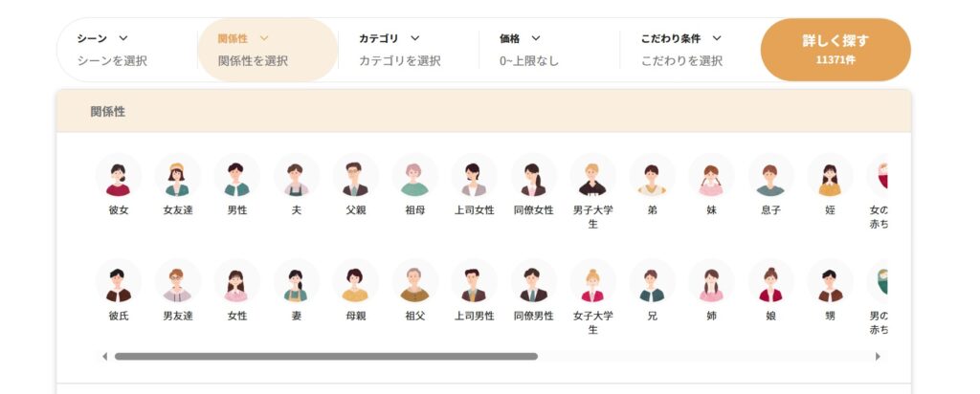Open the 価格 dropdown
The width and height of the screenshot is (980, 394).
[549, 50]
